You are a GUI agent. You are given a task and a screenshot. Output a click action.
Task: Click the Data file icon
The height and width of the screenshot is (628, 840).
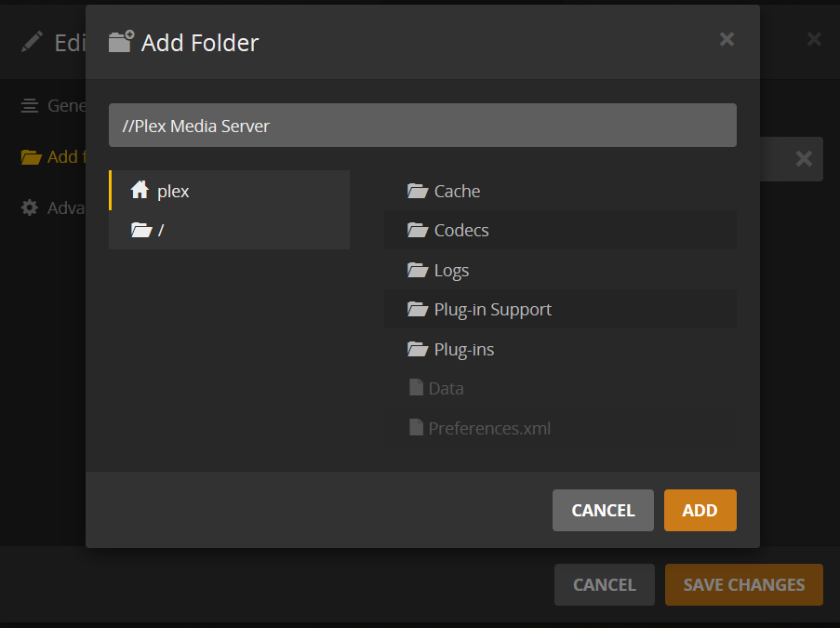[x=416, y=388]
